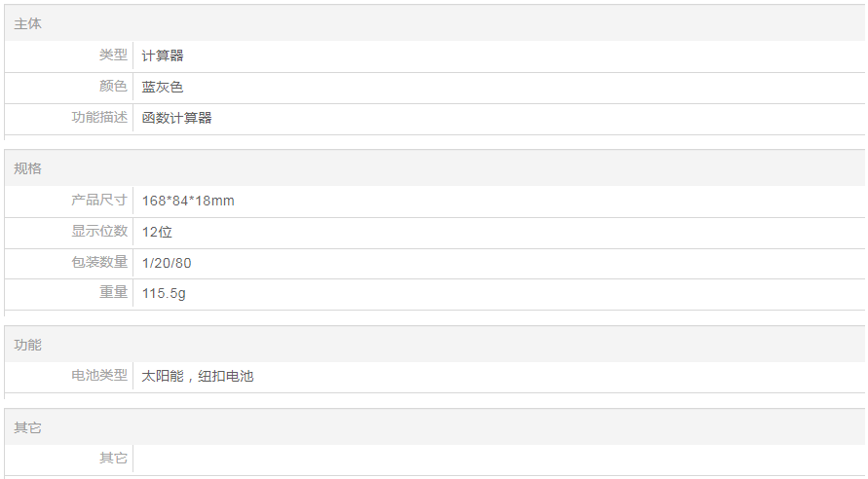This screenshot has width=868, height=479.
Task: Select the 产品尺寸 row label
Action: click(x=99, y=201)
